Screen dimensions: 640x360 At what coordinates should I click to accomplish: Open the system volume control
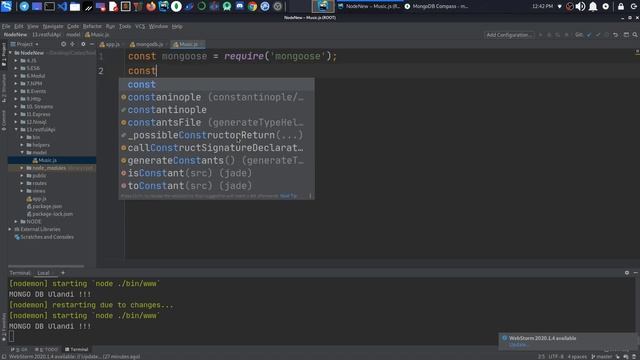click(x=580, y=7)
